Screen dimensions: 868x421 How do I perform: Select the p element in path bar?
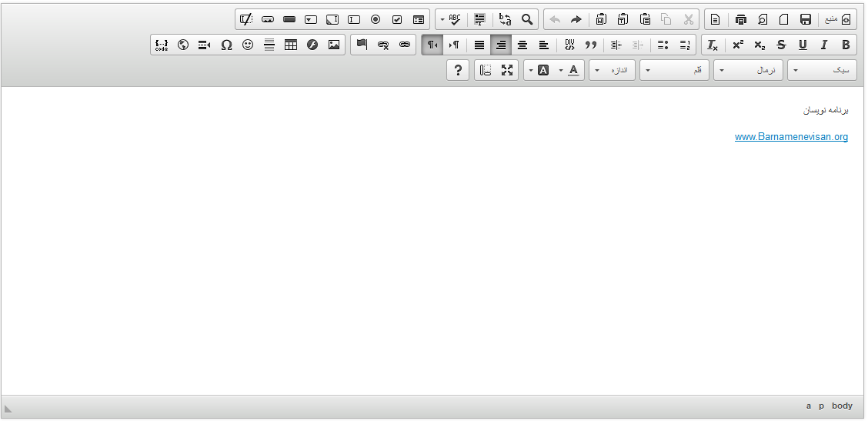click(821, 406)
